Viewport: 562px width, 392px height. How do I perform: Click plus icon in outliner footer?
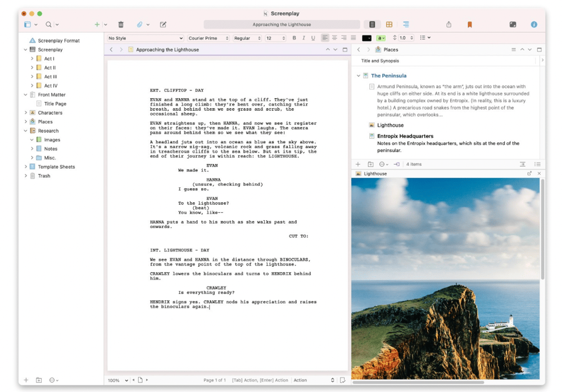(x=357, y=164)
